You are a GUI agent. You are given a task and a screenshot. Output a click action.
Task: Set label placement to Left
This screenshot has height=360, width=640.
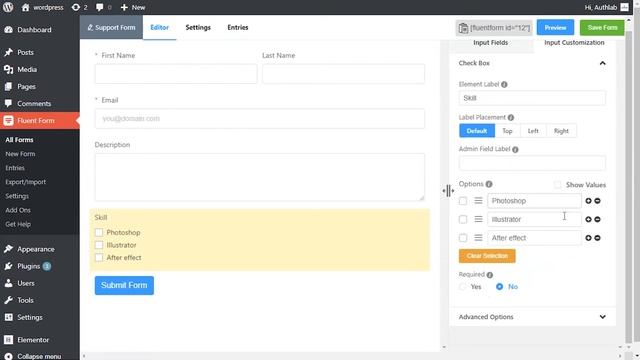tap(533, 131)
